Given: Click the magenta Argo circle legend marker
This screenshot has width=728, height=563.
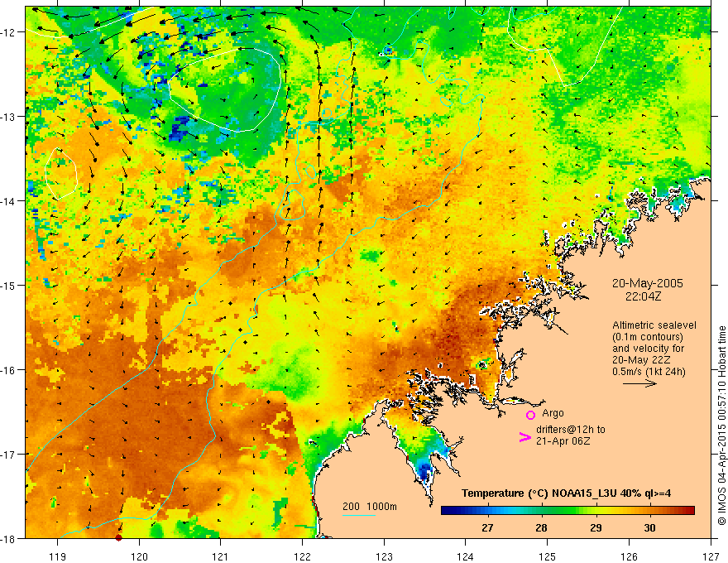Looking at the screenshot, I should 530,415.
